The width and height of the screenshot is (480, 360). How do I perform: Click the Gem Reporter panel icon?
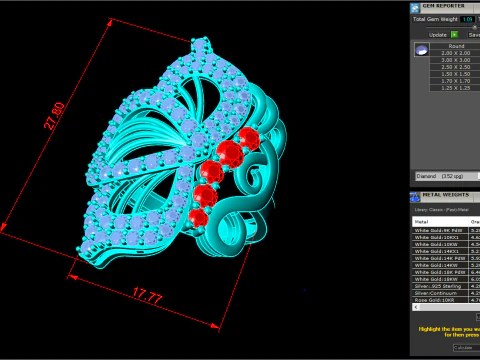pyautogui.click(x=415, y=8)
